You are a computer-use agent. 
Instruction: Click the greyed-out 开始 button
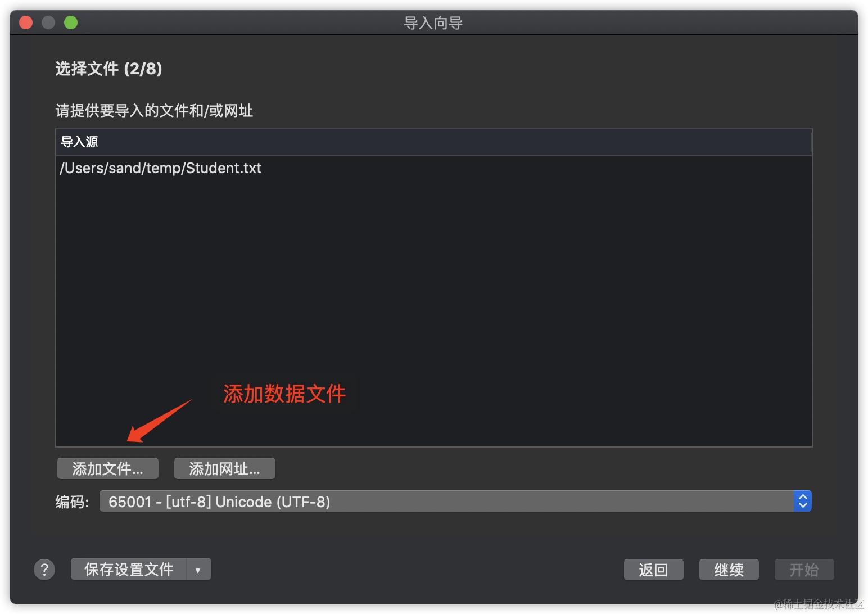pos(804,570)
